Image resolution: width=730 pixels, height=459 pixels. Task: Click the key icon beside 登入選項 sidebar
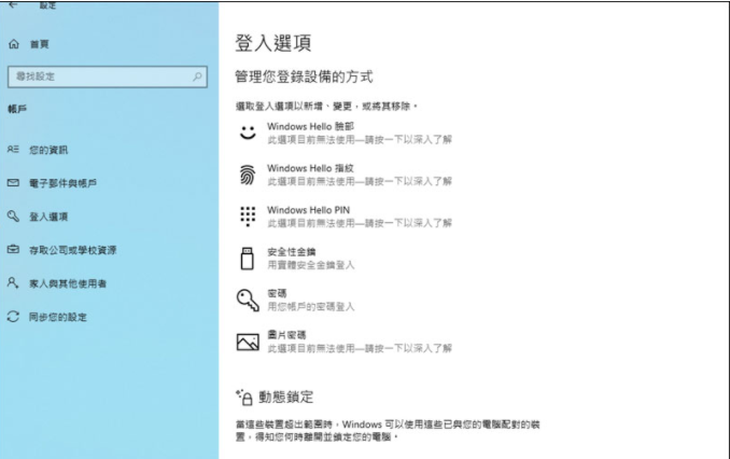click(x=13, y=216)
